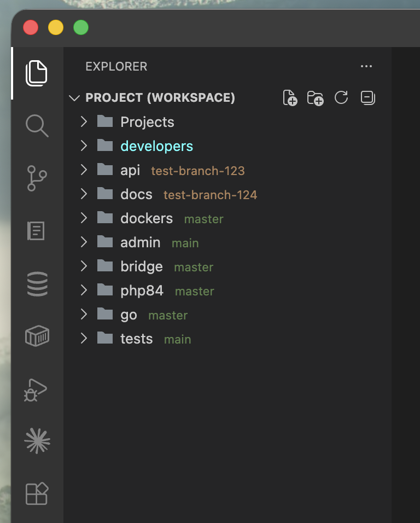The height and width of the screenshot is (523, 420).
Task: Open the Search view
Action: click(x=37, y=125)
